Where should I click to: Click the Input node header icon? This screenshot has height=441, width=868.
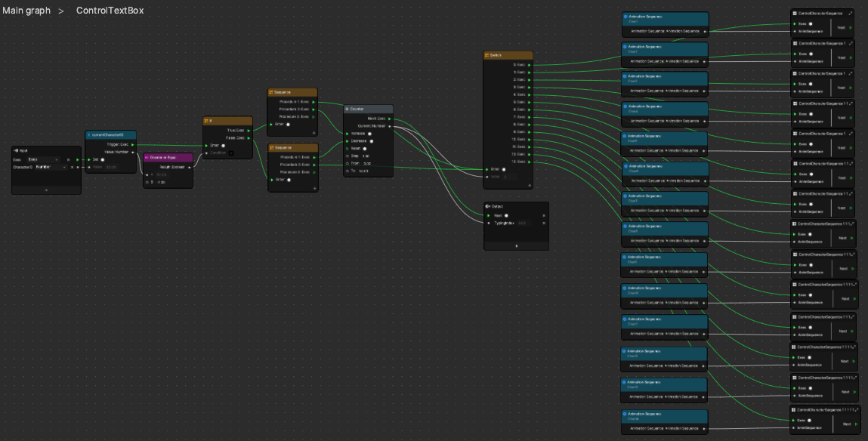(17, 150)
